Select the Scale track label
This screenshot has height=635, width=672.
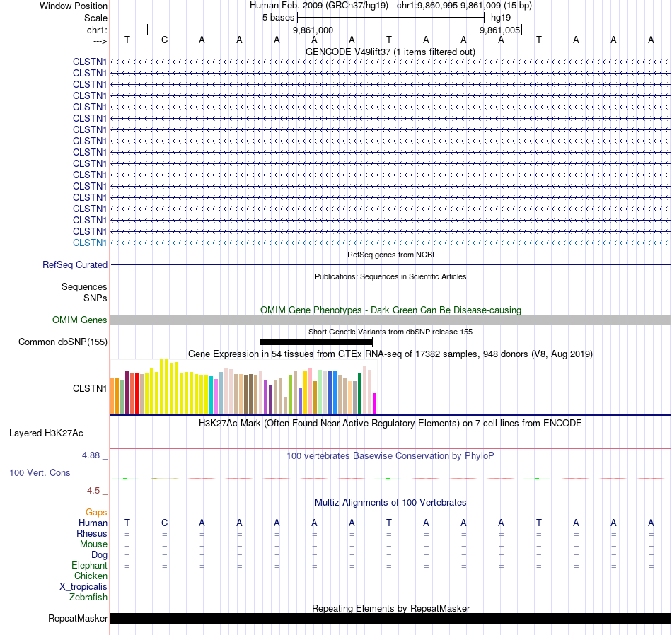pos(95,18)
